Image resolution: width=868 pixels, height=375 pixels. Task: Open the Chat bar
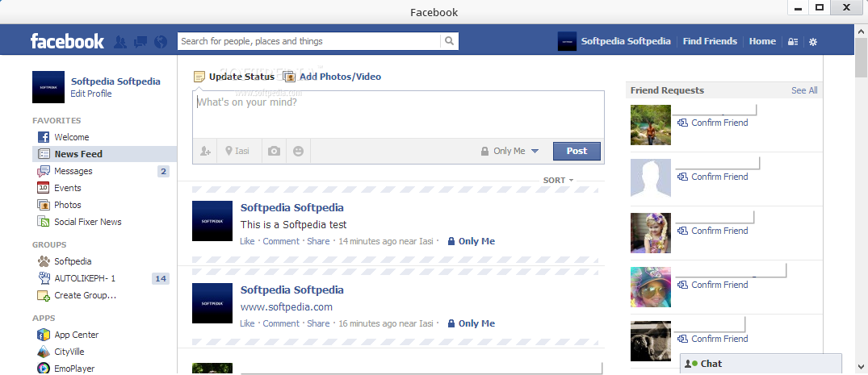click(x=761, y=364)
